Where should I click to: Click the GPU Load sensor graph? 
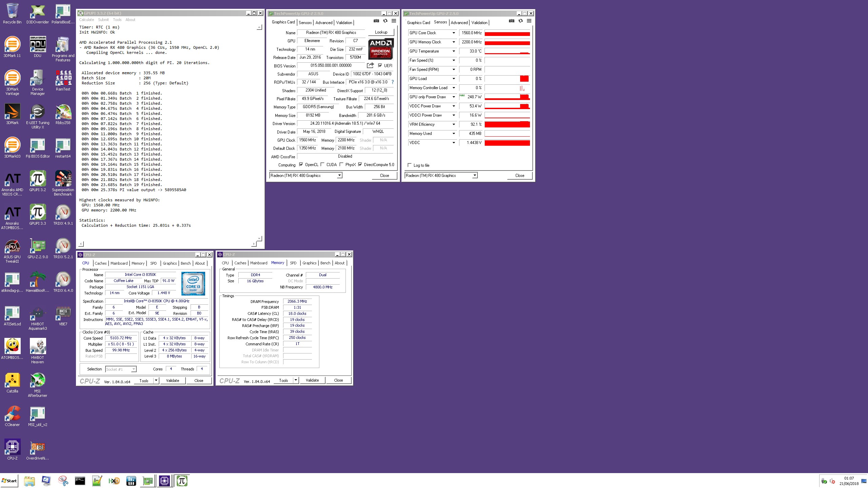point(507,79)
